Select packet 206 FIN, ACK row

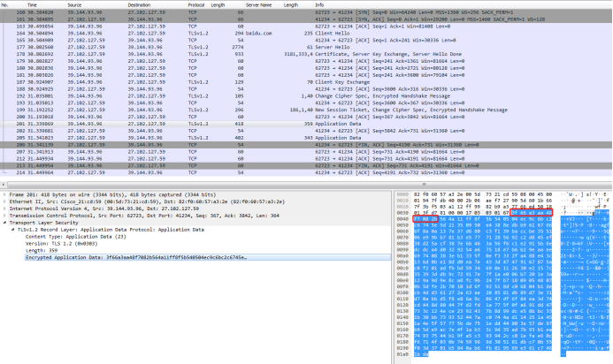pos(306,145)
